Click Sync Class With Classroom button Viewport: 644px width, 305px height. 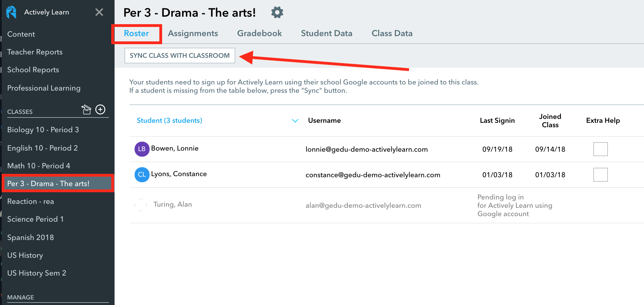[x=180, y=56]
